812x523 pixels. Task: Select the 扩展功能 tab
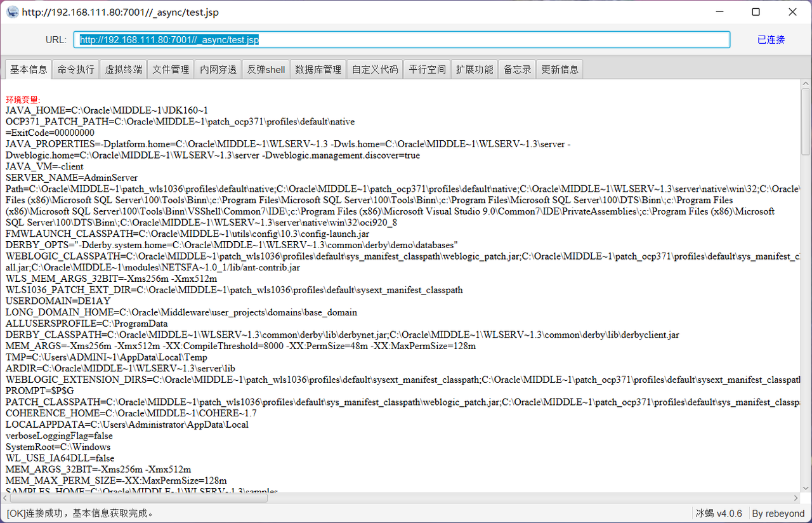click(475, 69)
